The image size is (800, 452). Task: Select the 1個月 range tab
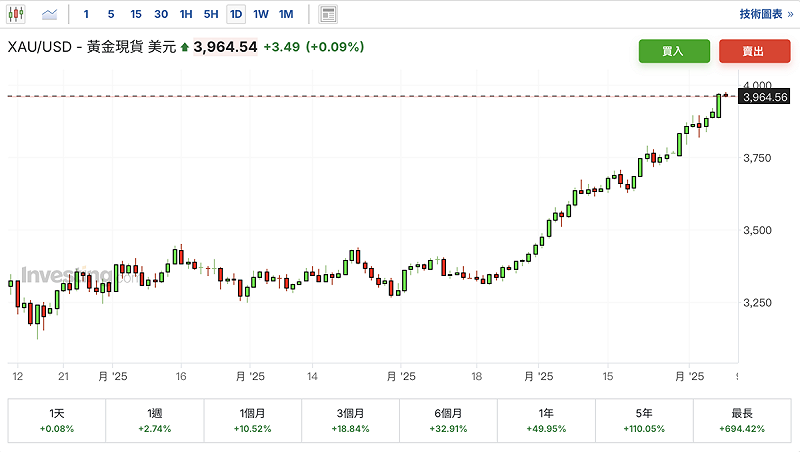[252, 421]
